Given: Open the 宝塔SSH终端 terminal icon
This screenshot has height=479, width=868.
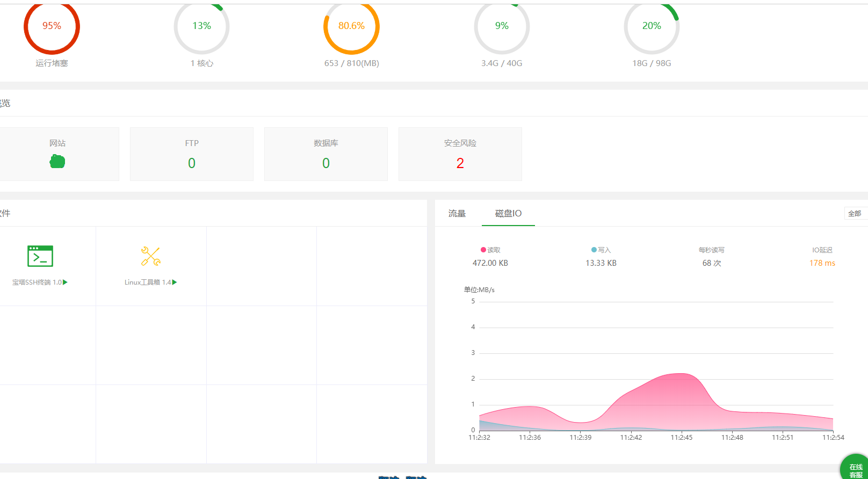Looking at the screenshot, I should click(x=40, y=256).
